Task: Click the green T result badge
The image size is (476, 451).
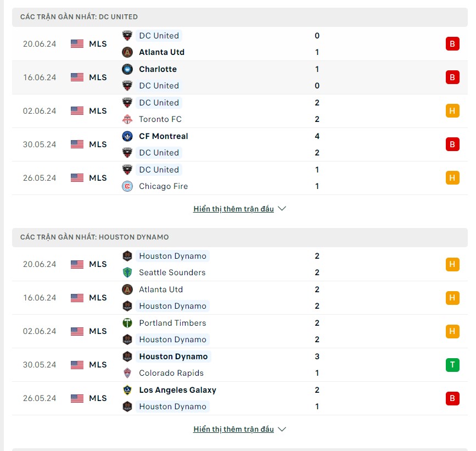Action: click(452, 365)
